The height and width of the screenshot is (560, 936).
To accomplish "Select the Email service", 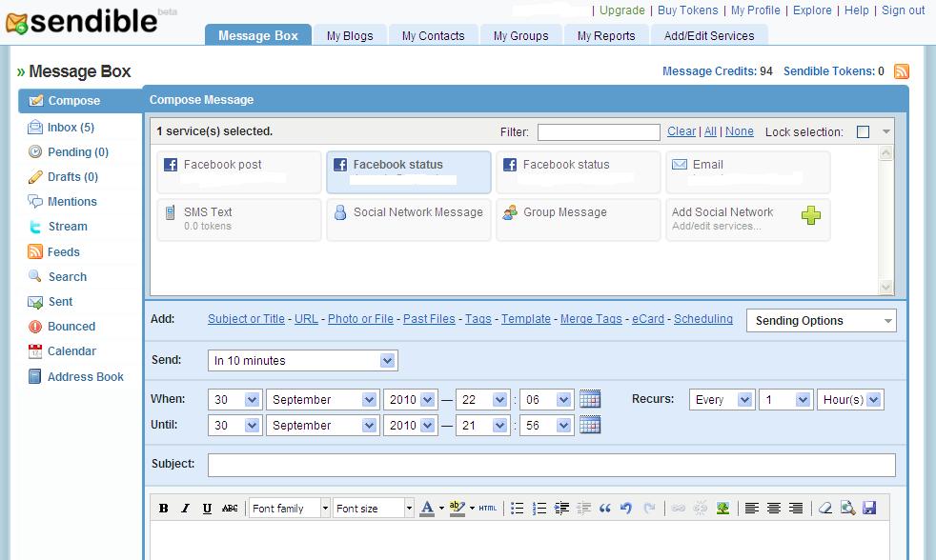I will coord(748,171).
